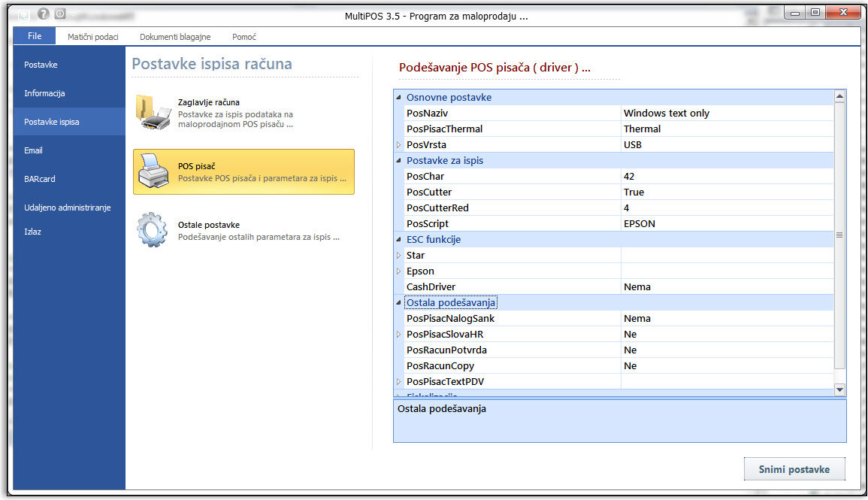Open Ostale postavke settings entry
868x500 pixels.
(243, 230)
